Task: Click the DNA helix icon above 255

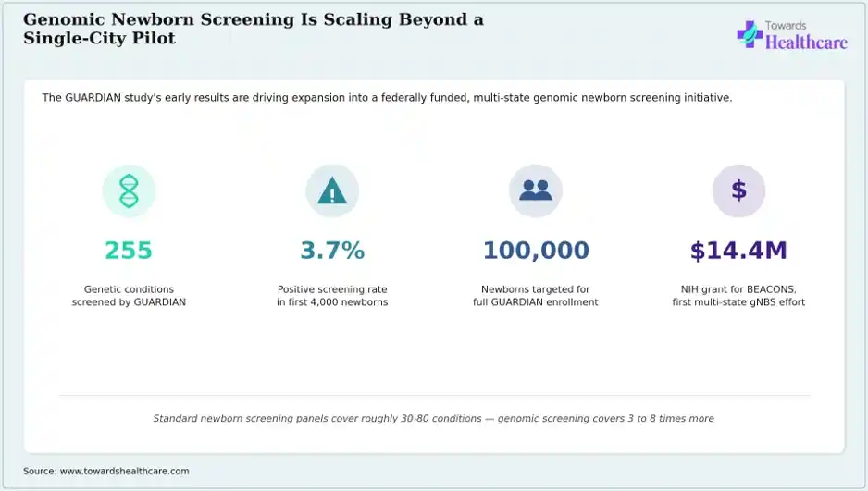Action: click(129, 190)
